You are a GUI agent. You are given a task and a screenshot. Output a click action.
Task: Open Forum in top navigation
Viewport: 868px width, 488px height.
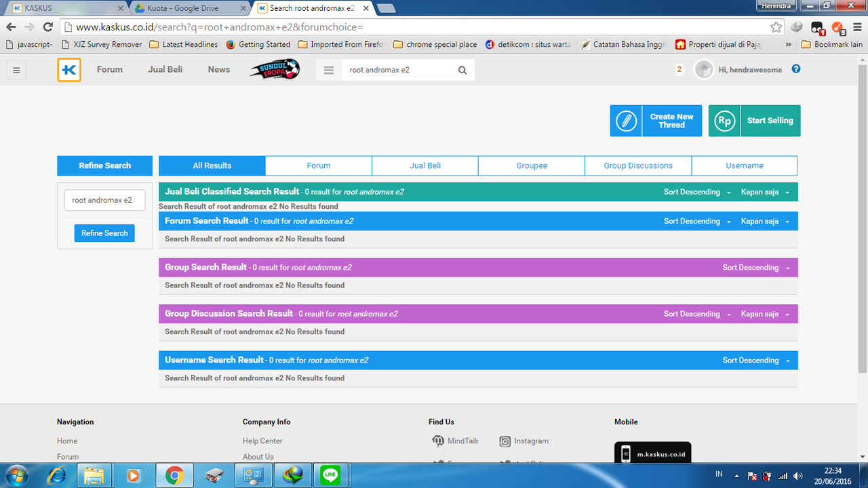coord(110,70)
